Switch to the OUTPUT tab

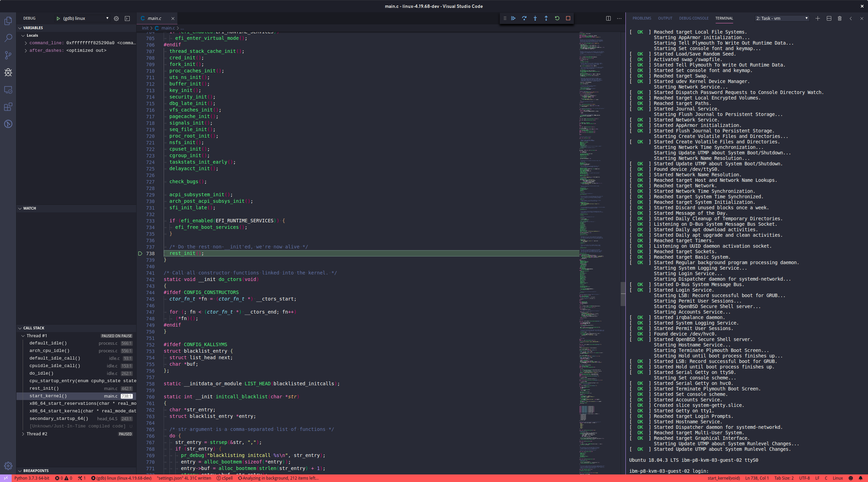[x=665, y=19]
